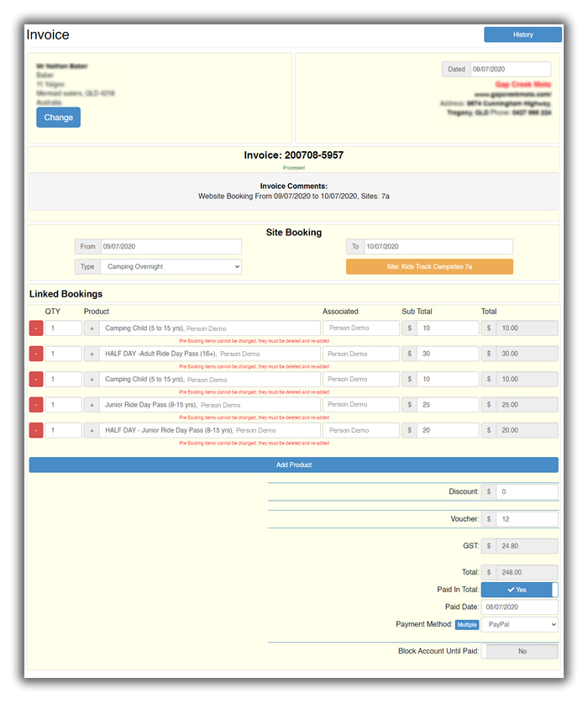Image resolution: width=588 pixels, height=709 pixels.
Task: Click Site: Kids Track Campsites 7a button
Action: pos(429,266)
